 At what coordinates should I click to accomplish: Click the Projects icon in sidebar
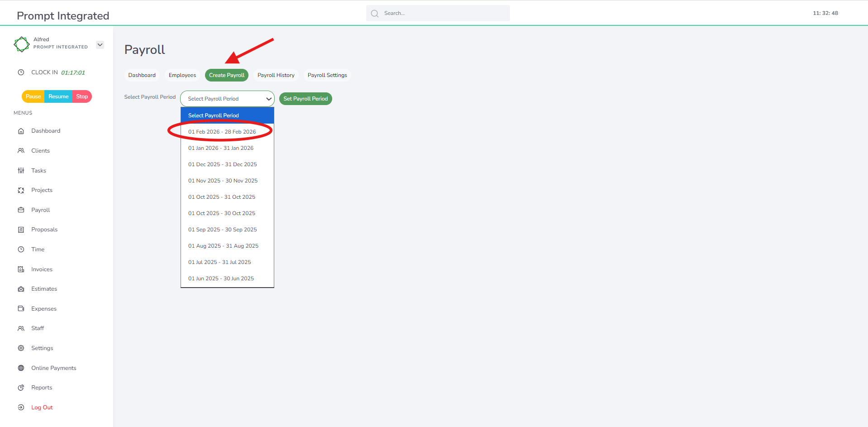[x=21, y=190]
